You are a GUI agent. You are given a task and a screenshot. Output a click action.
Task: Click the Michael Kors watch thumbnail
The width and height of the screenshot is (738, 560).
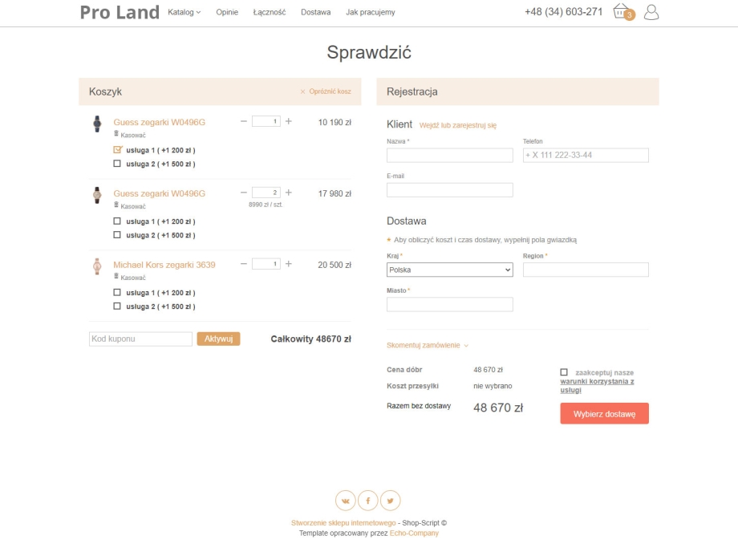(97, 266)
